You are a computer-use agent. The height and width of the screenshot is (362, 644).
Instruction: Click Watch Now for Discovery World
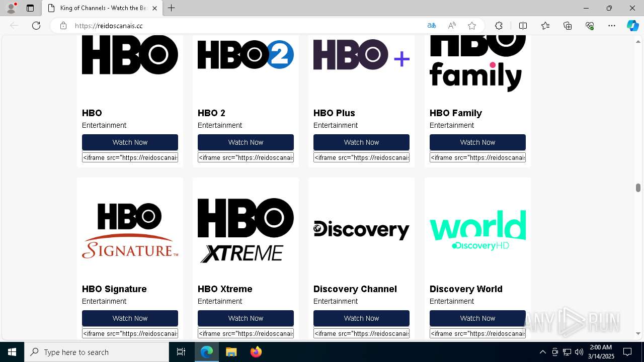coord(477,318)
